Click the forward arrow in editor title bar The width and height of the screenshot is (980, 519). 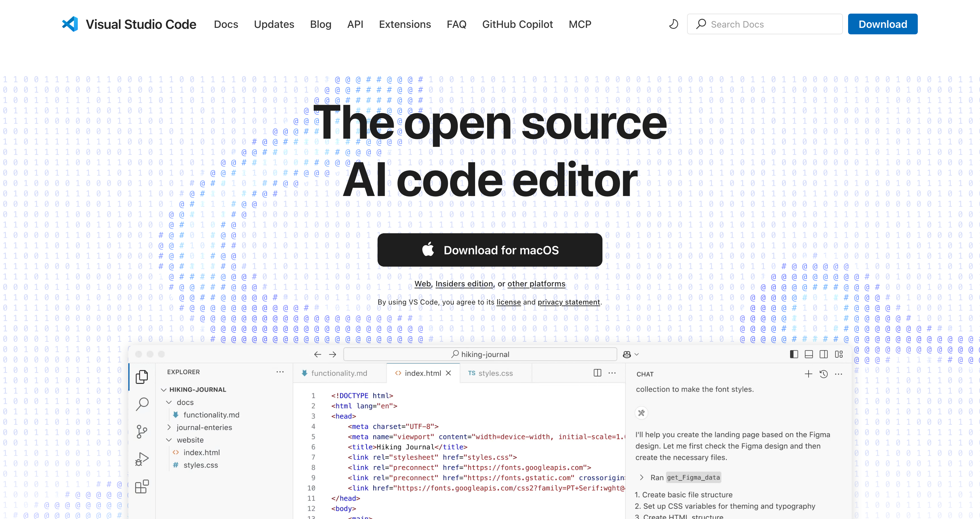(332, 354)
